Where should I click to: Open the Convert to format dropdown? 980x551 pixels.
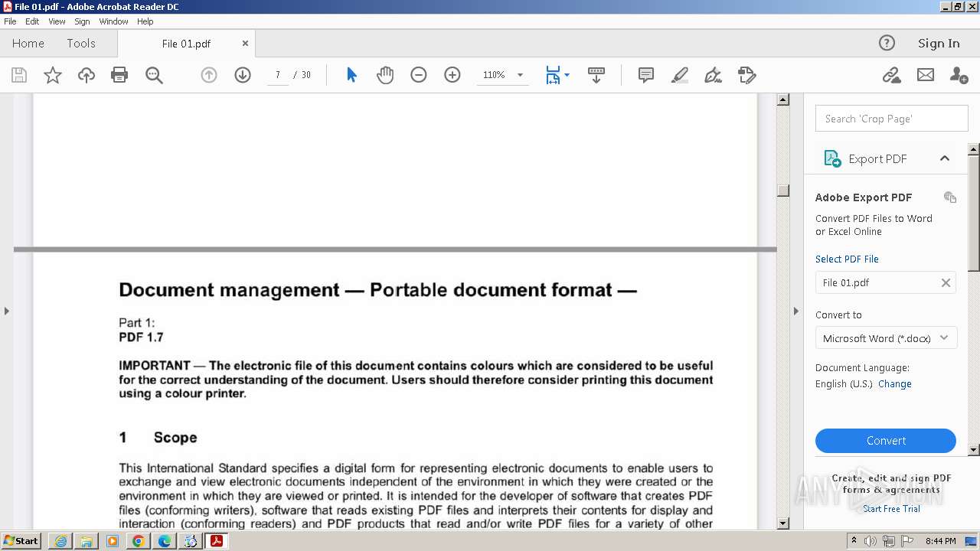(886, 338)
